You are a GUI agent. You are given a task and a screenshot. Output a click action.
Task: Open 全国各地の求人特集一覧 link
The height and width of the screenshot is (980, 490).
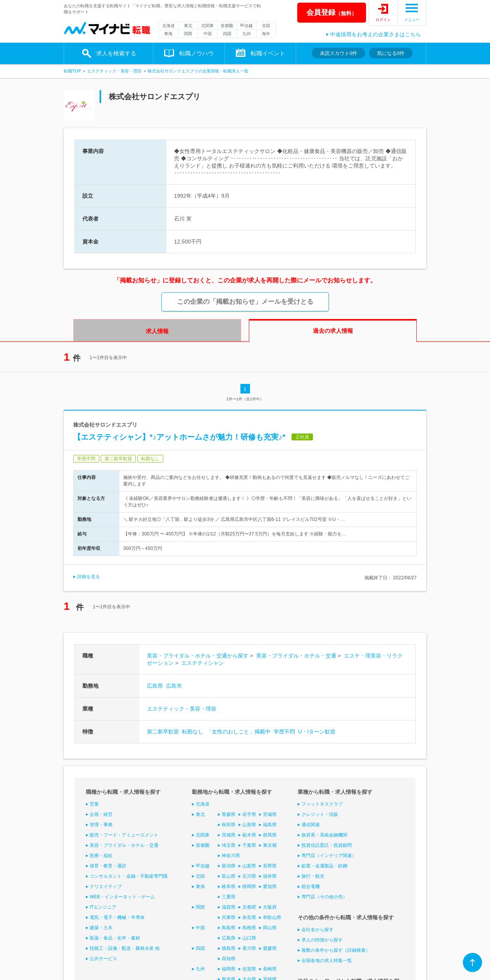[325, 961]
